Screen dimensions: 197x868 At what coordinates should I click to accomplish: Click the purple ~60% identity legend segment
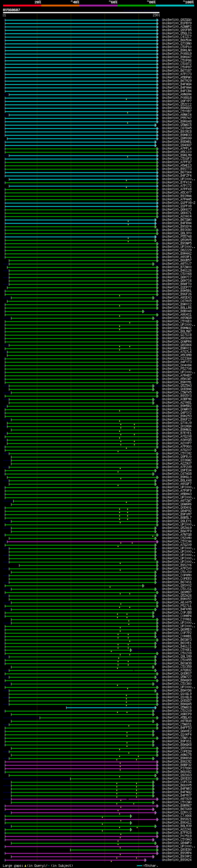pyautogui.click(x=99, y=6)
